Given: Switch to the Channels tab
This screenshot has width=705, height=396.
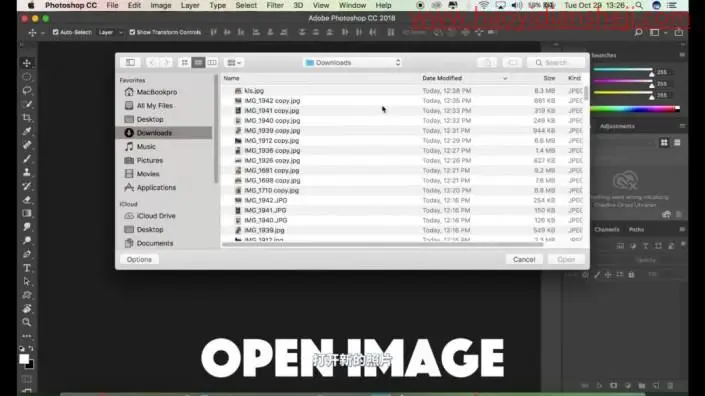Looking at the screenshot, I should pos(607,230).
